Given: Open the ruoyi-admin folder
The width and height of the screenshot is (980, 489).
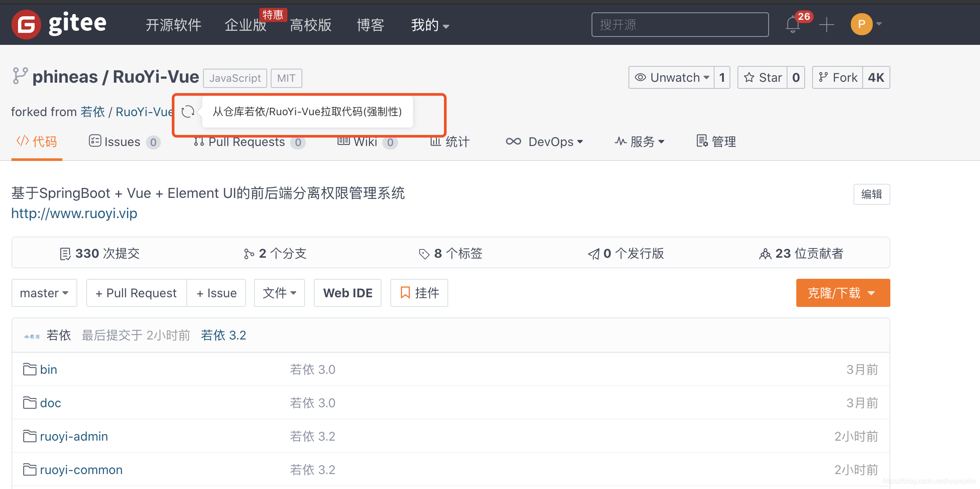Looking at the screenshot, I should coord(74,436).
